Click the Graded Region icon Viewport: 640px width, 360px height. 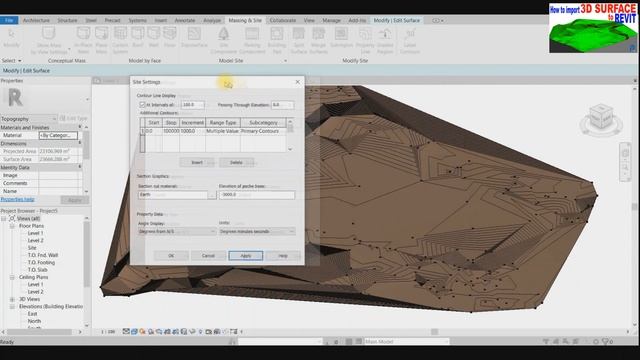pos(385,33)
